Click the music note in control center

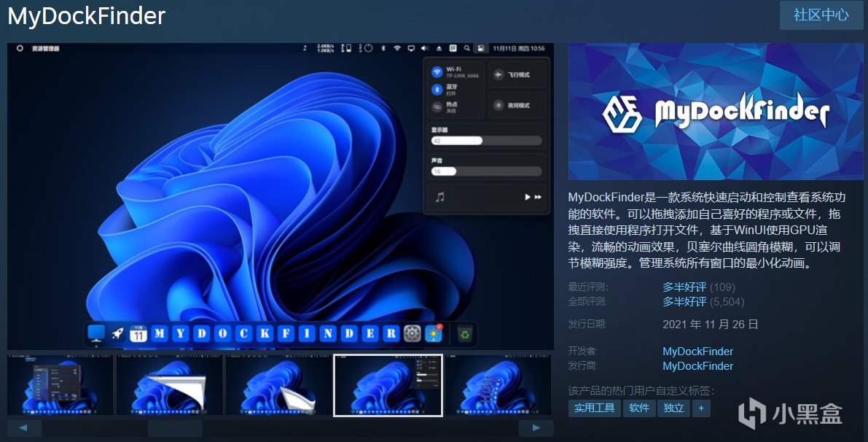click(x=440, y=197)
